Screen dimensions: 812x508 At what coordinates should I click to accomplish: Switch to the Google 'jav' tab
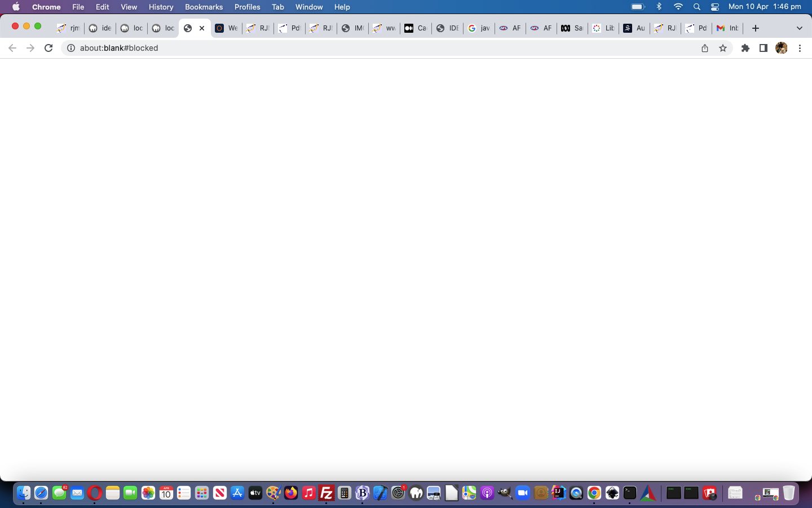[479, 28]
